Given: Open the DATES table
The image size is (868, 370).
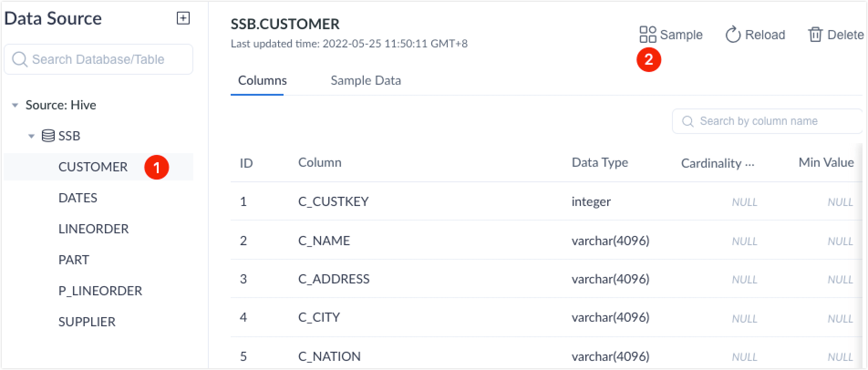Looking at the screenshot, I should coord(78,198).
